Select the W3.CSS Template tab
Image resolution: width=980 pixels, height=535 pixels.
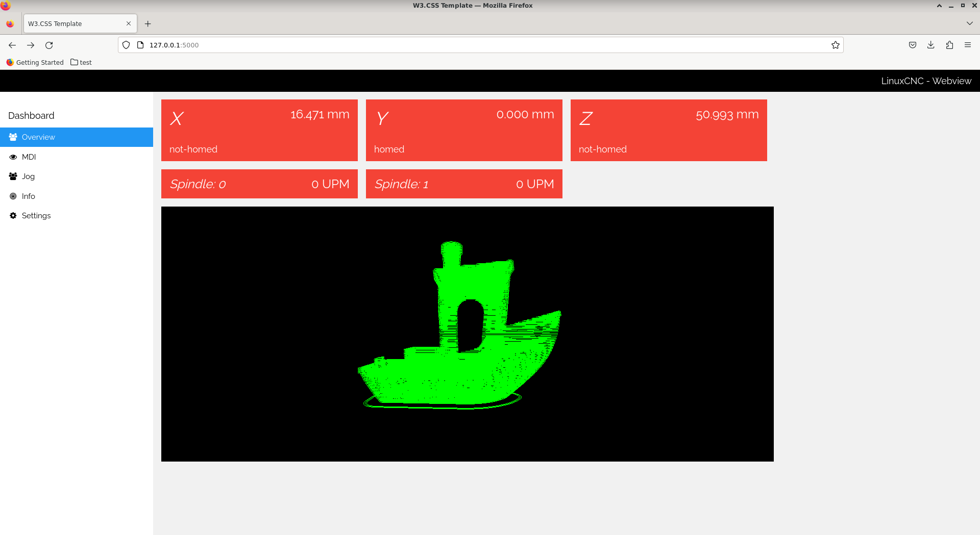pyautogui.click(x=80, y=23)
